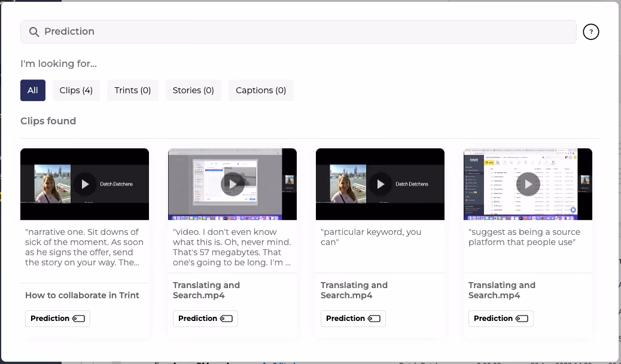Click the tag icon on the first Prediction label
The height and width of the screenshot is (364, 621).
tap(78, 319)
